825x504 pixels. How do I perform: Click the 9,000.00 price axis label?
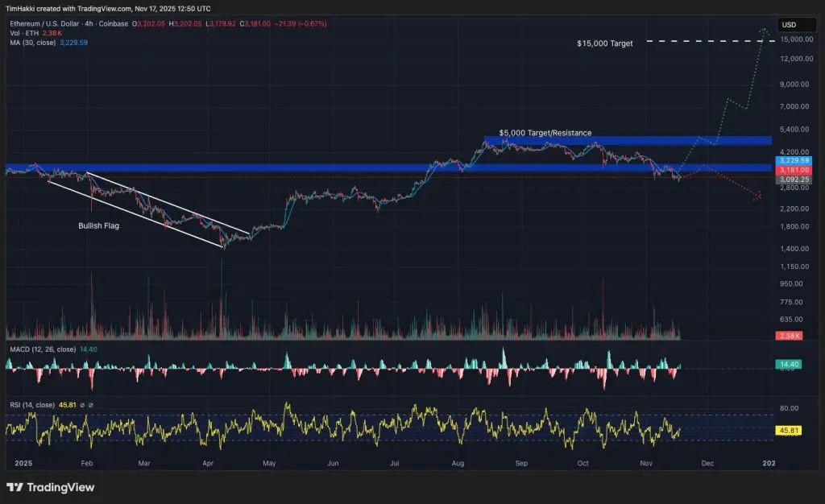coord(794,84)
